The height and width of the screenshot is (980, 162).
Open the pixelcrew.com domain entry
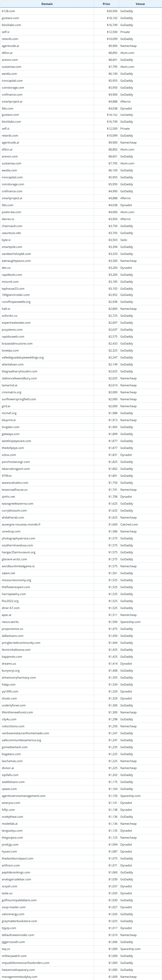[x=11, y=212]
